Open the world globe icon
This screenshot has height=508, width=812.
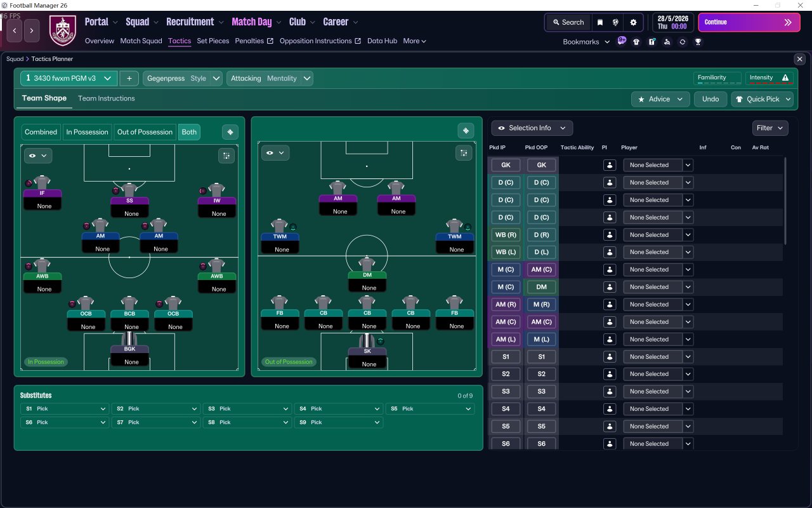pos(615,22)
